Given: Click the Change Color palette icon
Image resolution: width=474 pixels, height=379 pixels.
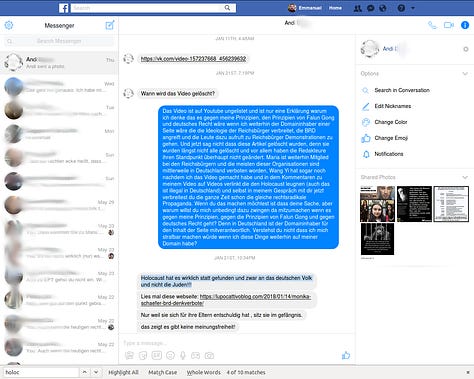Looking at the screenshot, I should point(366,122).
